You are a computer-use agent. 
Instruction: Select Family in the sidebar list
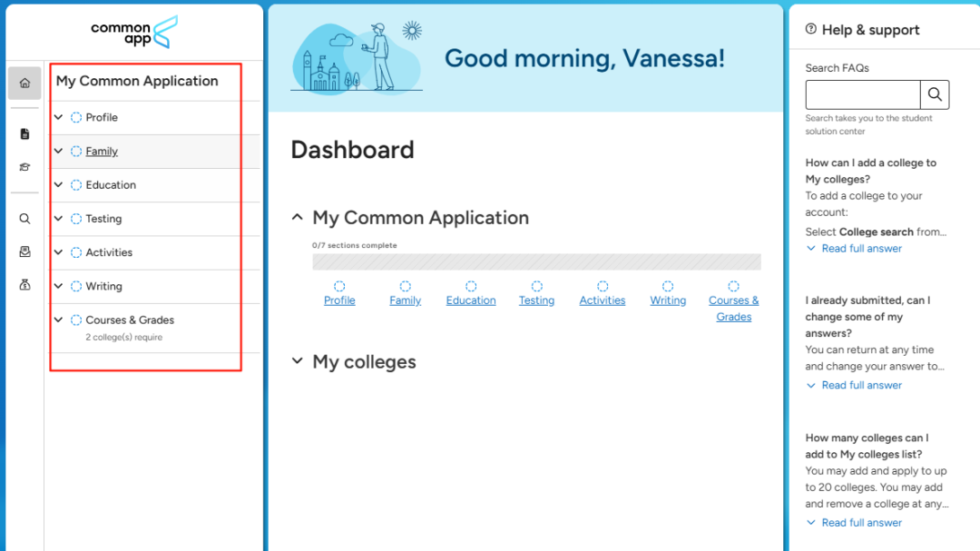pyautogui.click(x=102, y=152)
